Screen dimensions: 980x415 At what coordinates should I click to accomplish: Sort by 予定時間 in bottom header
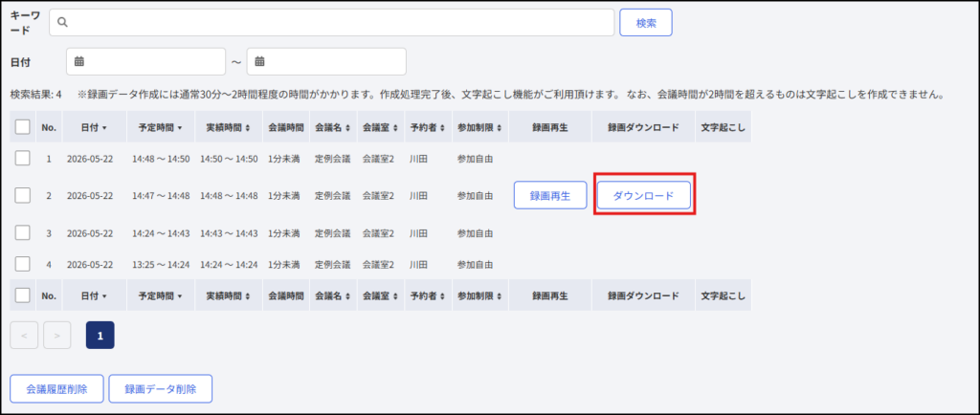point(161,295)
